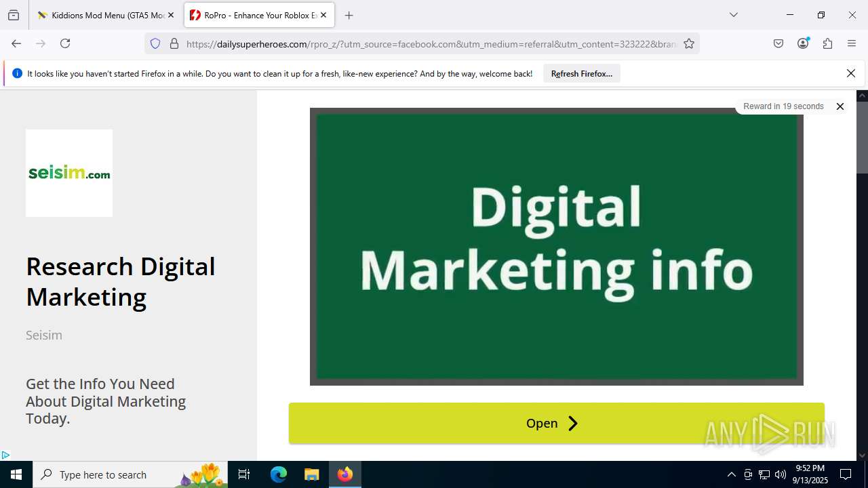Click the Digital Marketing info ad image
This screenshot has width=868, height=488.
point(557,247)
